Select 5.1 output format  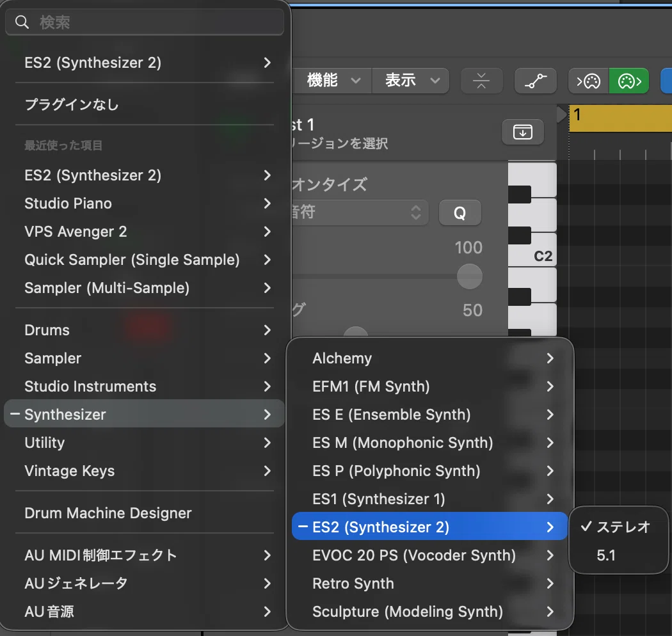[618, 555]
